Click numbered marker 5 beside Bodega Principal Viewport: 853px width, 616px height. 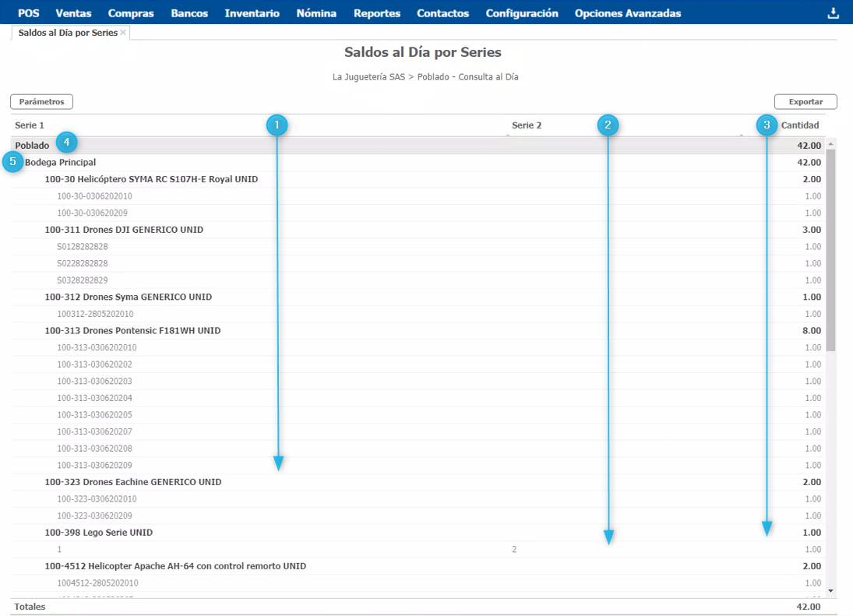(12, 162)
